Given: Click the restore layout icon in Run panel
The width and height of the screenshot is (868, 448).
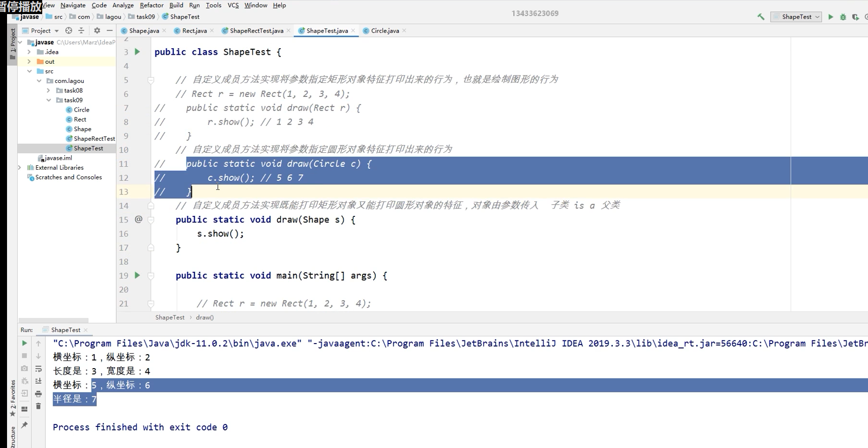Looking at the screenshot, I should click(x=24, y=409).
